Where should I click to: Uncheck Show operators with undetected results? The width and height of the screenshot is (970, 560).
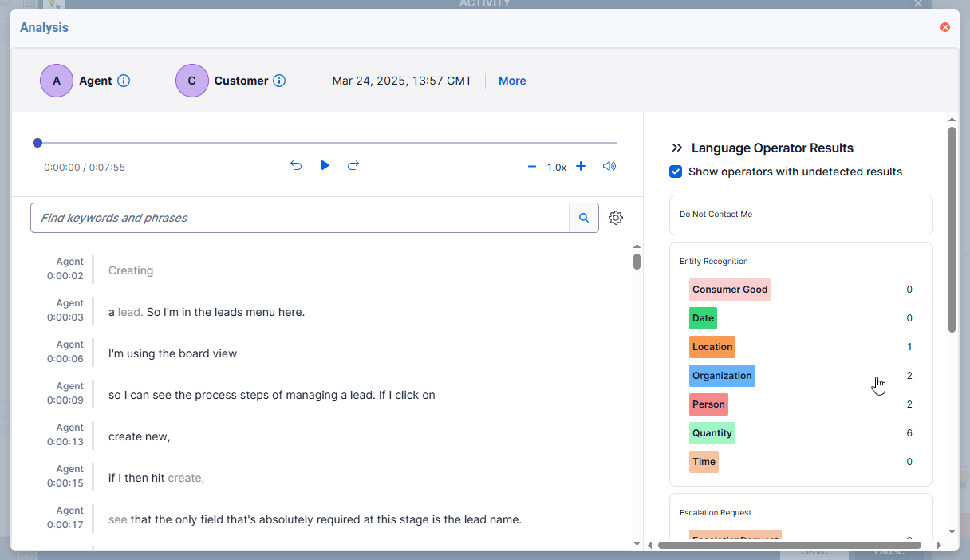pos(676,172)
